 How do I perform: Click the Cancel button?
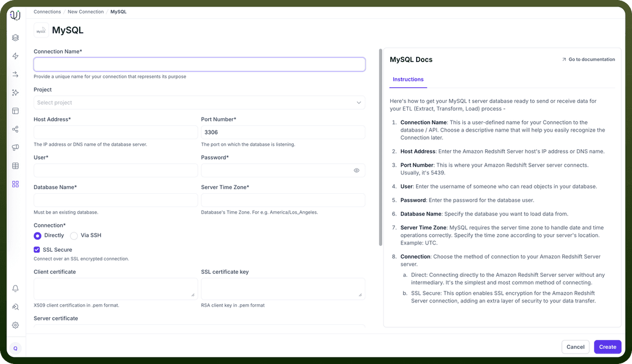575,347
